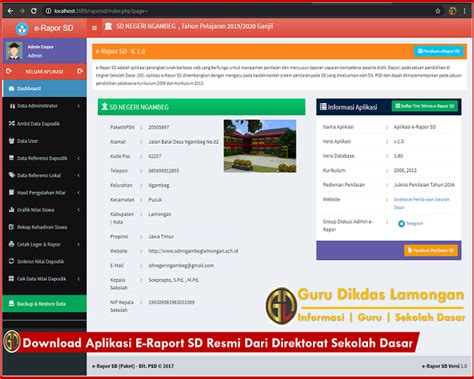Image resolution: width=474 pixels, height=379 pixels.
Task: Expand Hasil Pengolahan Nilai chevron
Action: click(x=79, y=193)
